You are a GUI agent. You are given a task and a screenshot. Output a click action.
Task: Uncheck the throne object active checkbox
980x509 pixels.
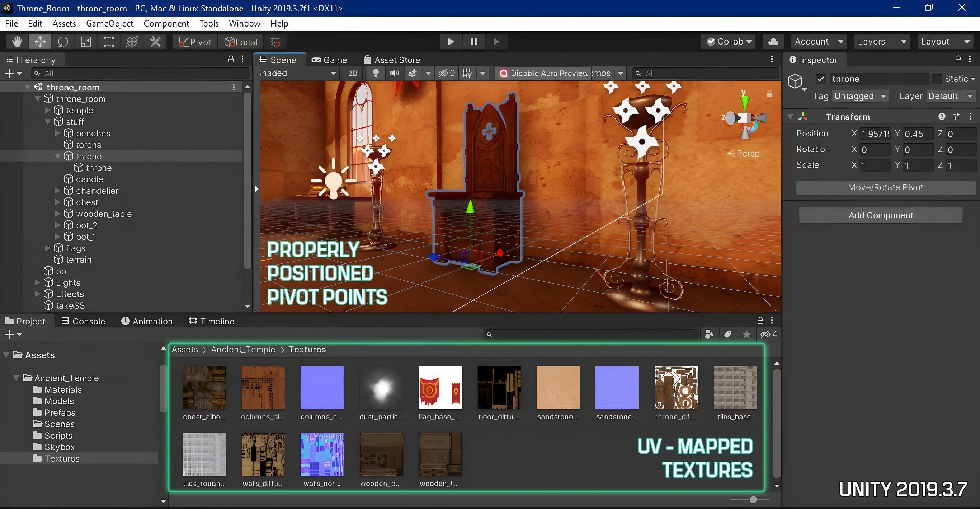click(821, 79)
